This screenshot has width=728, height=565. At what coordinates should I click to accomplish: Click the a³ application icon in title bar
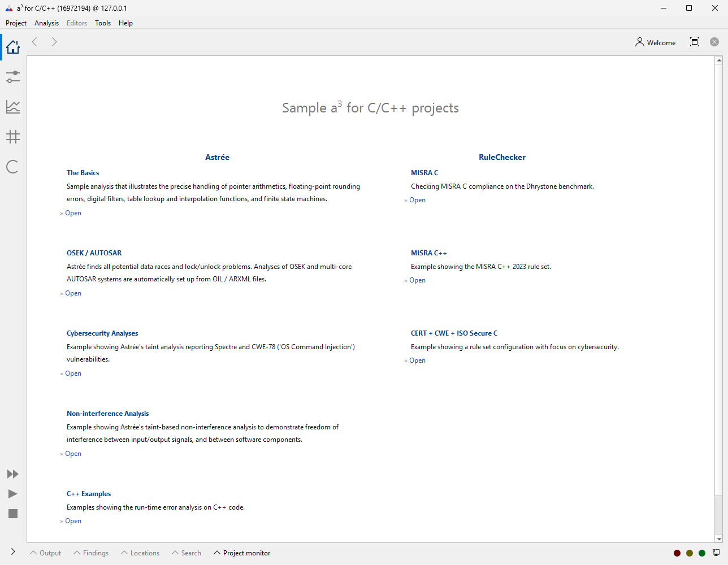[x=8, y=8]
